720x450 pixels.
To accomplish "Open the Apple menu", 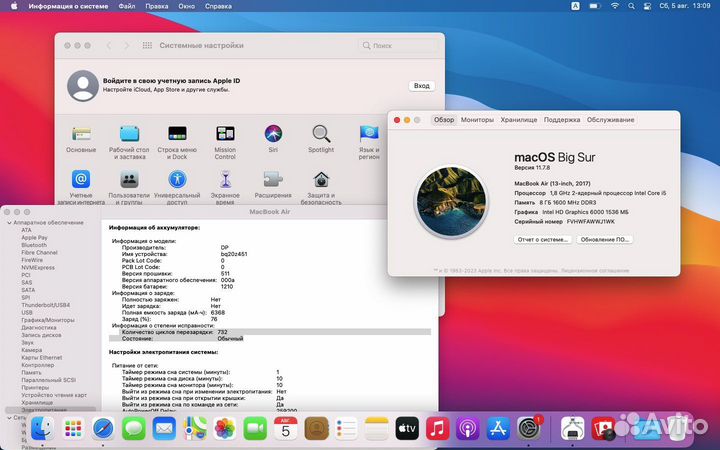I will point(14,6).
